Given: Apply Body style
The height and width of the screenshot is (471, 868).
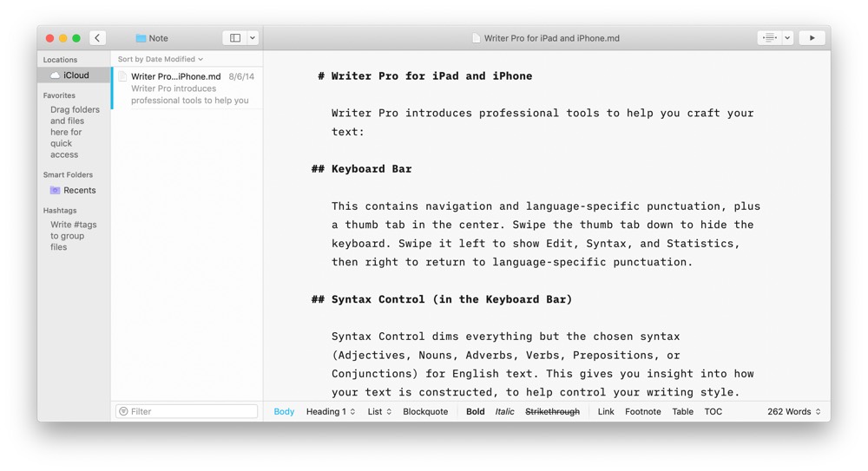Looking at the screenshot, I should [x=284, y=412].
